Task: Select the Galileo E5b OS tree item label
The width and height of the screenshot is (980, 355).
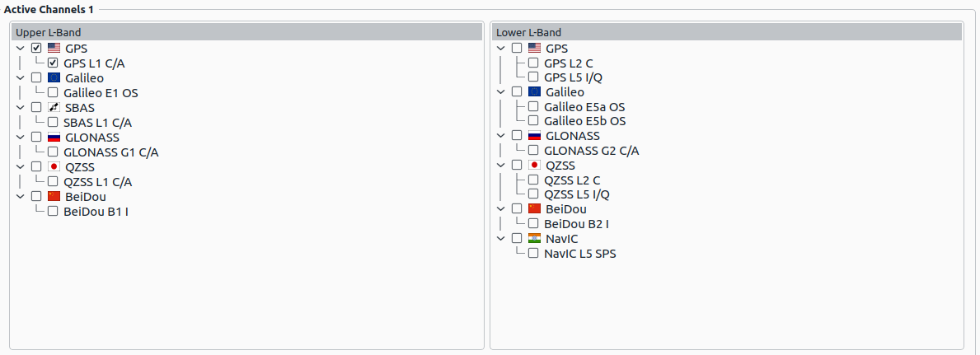Action: [x=584, y=121]
